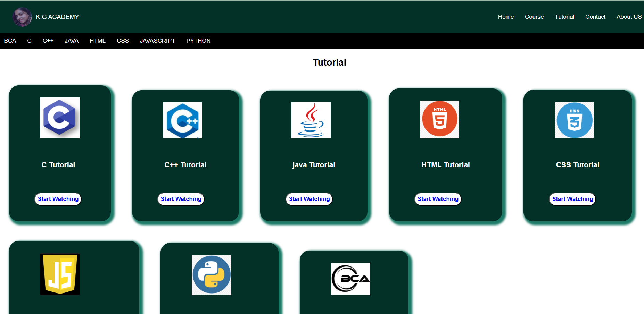This screenshot has height=314, width=644.
Task: Click the 'Tutorial' page heading
Action: [x=330, y=62]
